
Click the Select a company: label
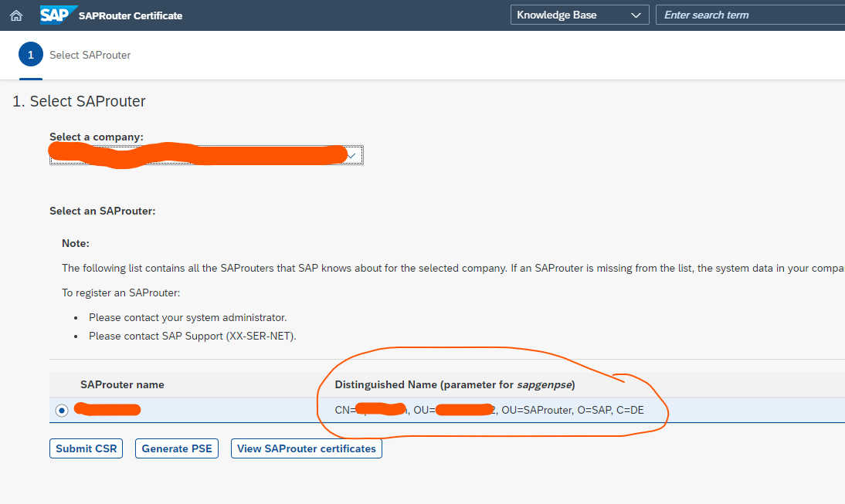(97, 137)
